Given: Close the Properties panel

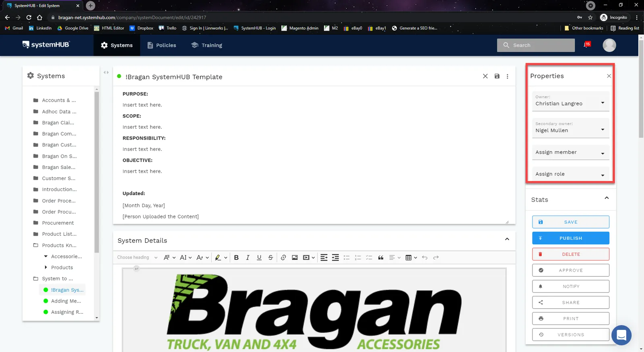Looking at the screenshot, I should pos(609,76).
